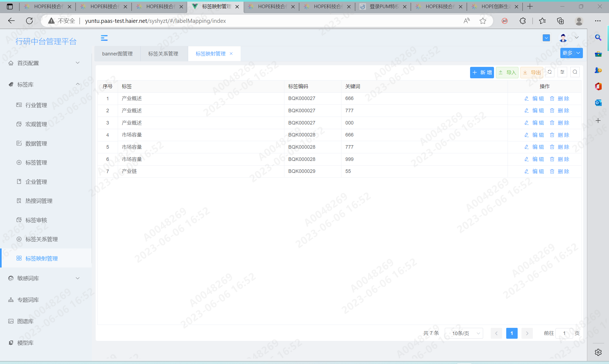This screenshot has height=364, width=609.
Task: Click the 前往 page number input
Action: click(564, 333)
